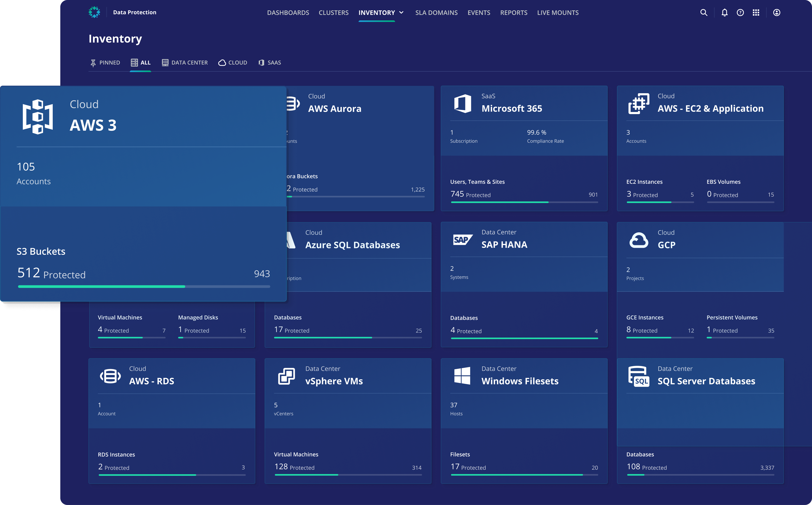Click 'RDS Instances' 2 Protected value
Screen dimensions: 812x505
click(x=113, y=467)
